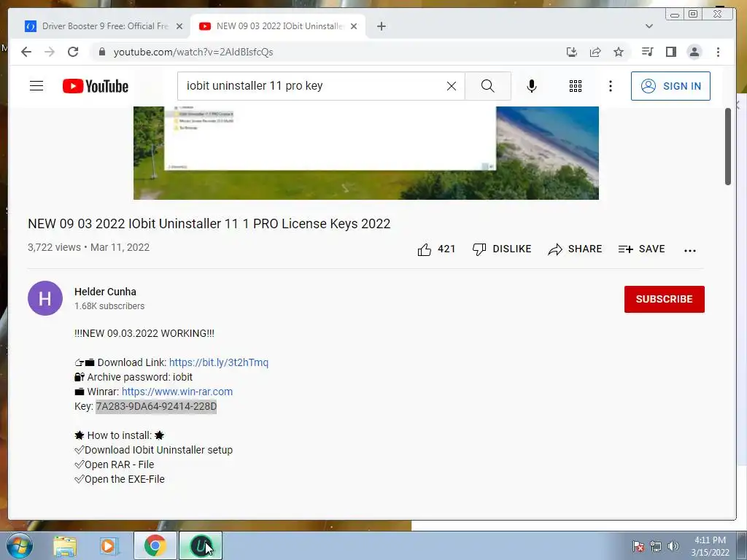Viewport: 747px width, 560px height.
Task: Reload the YouTube page
Action: pos(73,52)
